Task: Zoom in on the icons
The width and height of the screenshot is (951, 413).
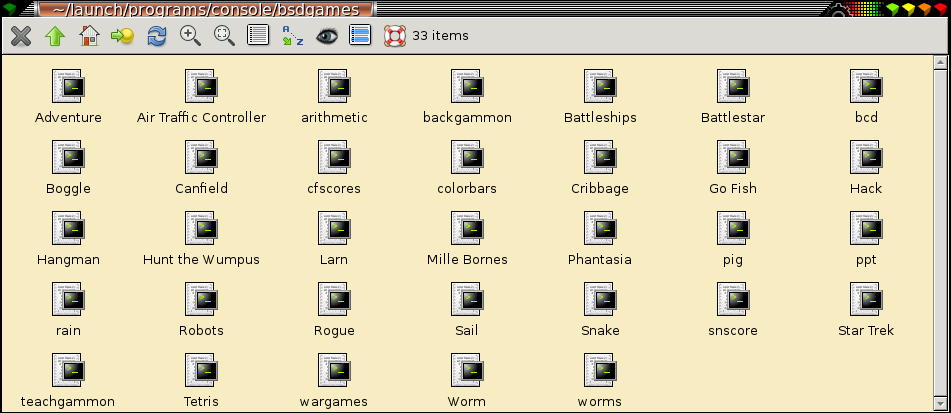Action: 190,36
